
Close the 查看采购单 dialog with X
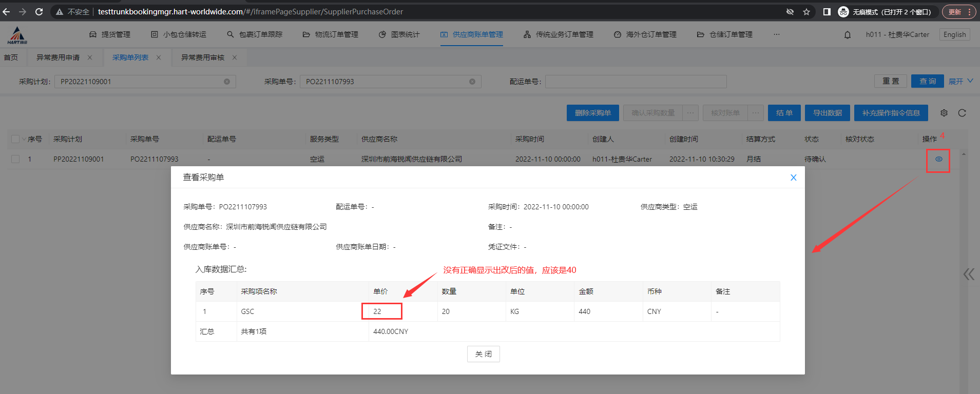[793, 178]
